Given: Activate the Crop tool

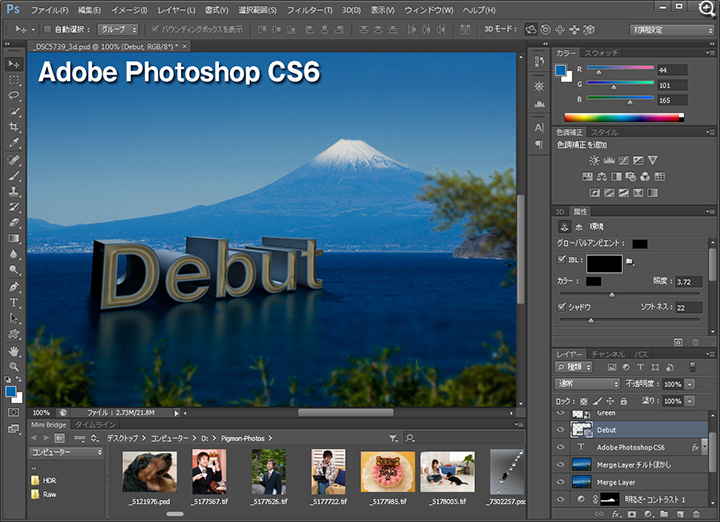Looking at the screenshot, I should (14, 127).
